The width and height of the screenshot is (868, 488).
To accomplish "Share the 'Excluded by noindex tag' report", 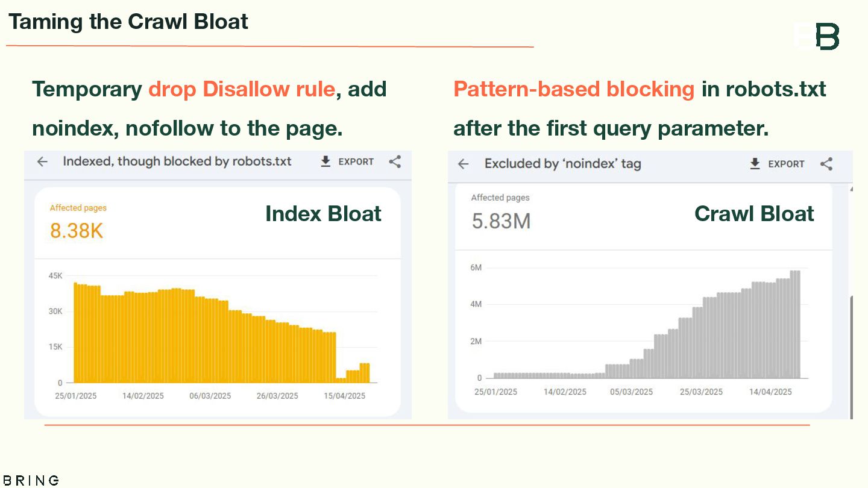I will [826, 164].
